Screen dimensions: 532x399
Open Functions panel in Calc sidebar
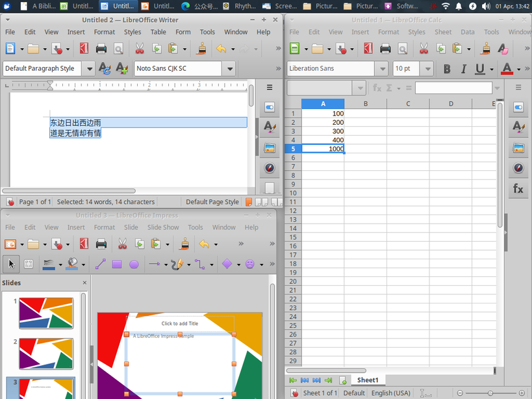518,188
